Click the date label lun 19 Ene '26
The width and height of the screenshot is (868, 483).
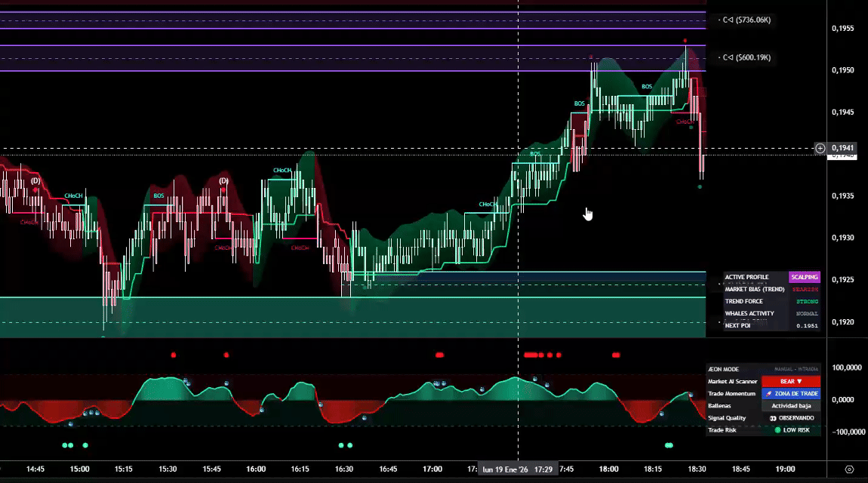tap(505, 469)
